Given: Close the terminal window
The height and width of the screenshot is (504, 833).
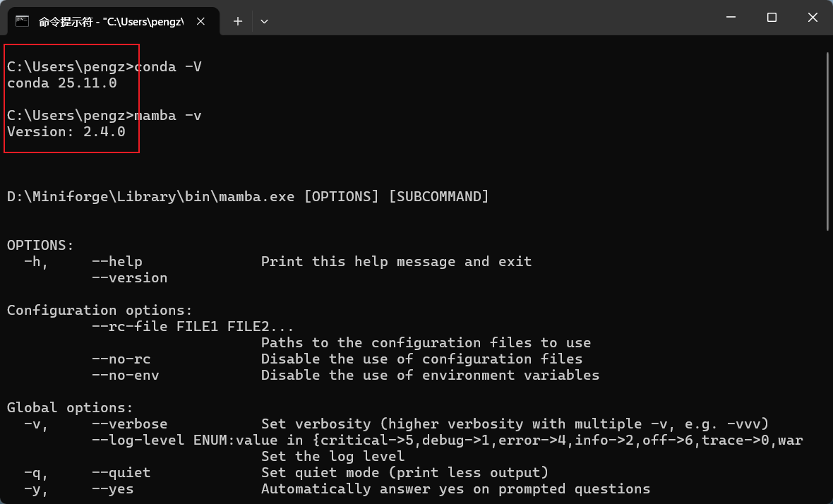Looking at the screenshot, I should coord(811,17).
